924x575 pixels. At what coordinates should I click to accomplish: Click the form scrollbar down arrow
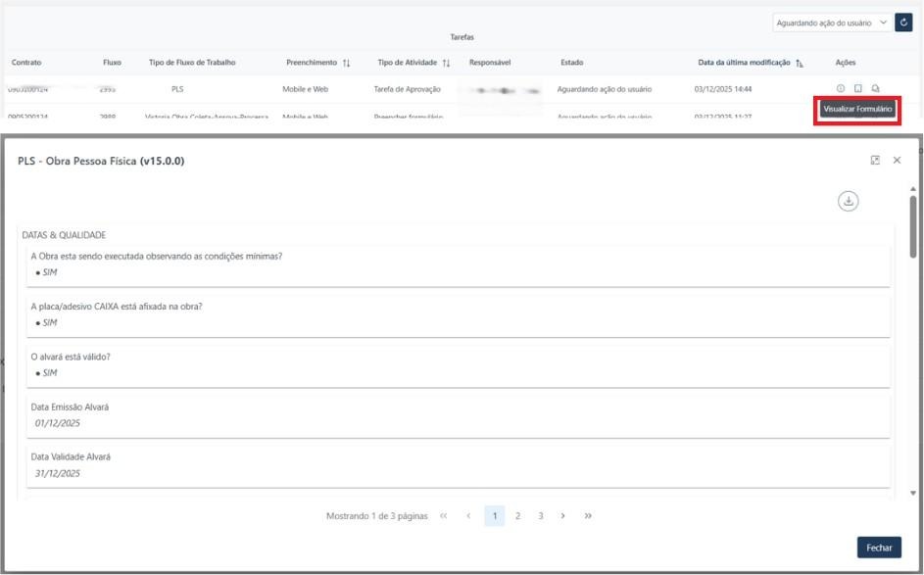pos(913,493)
